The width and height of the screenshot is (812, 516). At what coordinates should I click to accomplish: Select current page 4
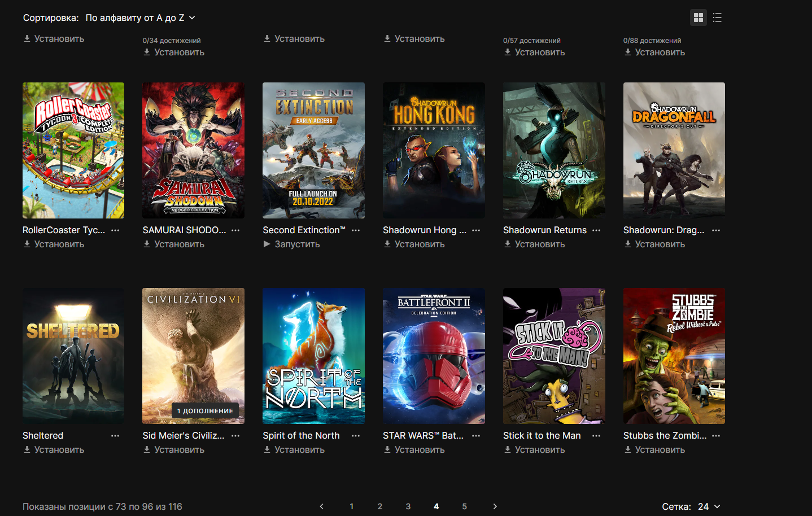[436, 506]
